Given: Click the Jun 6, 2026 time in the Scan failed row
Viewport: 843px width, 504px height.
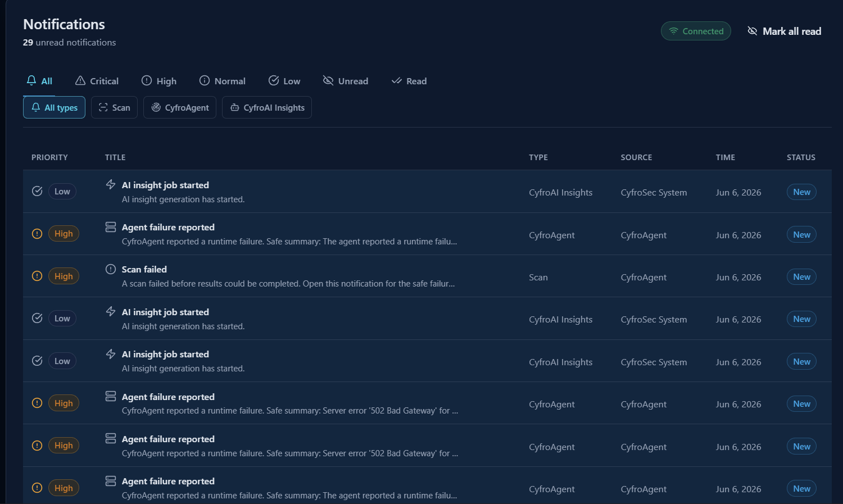Looking at the screenshot, I should [738, 277].
